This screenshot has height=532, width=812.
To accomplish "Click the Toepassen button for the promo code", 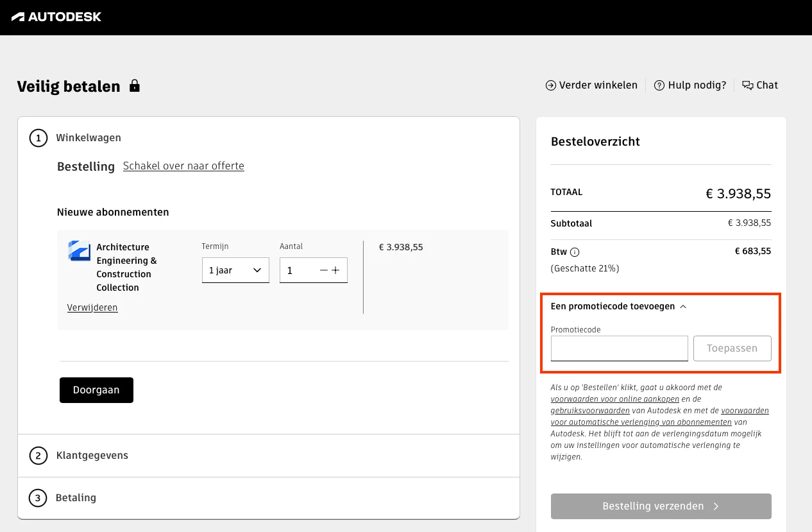I will [732, 348].
